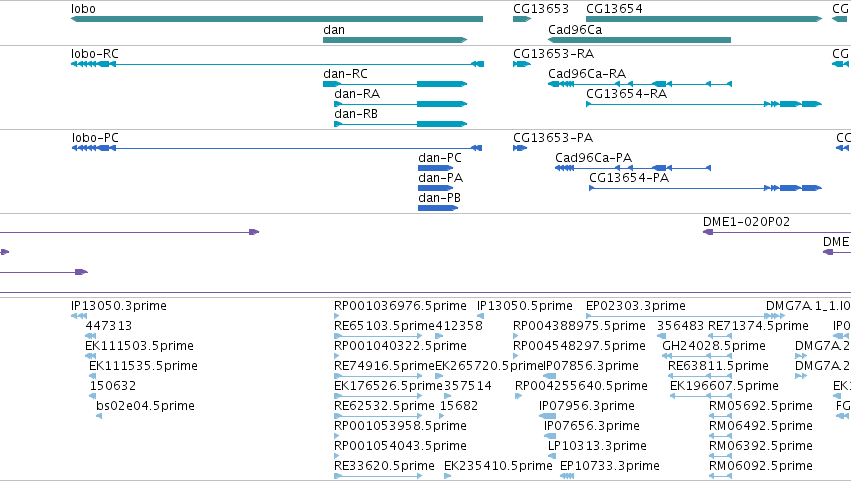Image resolution: width=851 pixels, height=481 pixels.
Task: Click the 15682 feature label
Action: coord(459,407)
